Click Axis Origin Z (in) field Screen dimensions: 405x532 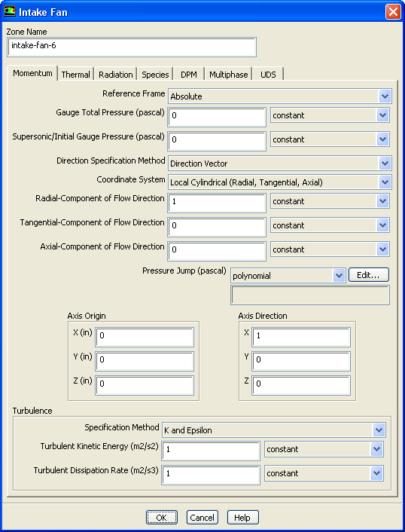click(x=145, y=385)
